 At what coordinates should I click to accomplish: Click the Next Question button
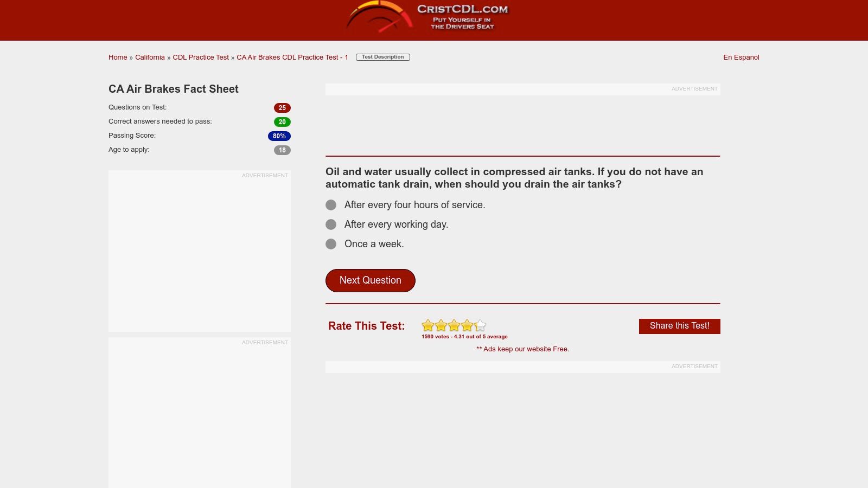[x=371, y=280]
